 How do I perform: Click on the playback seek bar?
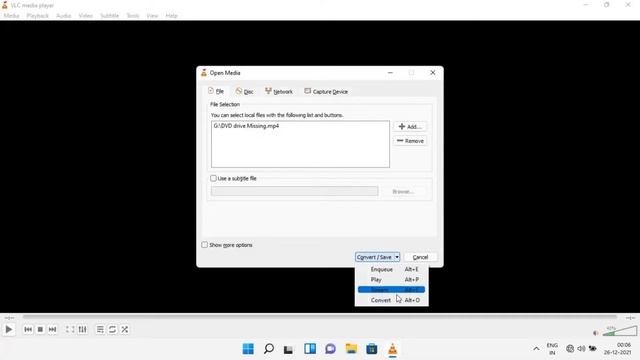coord(320,317)
